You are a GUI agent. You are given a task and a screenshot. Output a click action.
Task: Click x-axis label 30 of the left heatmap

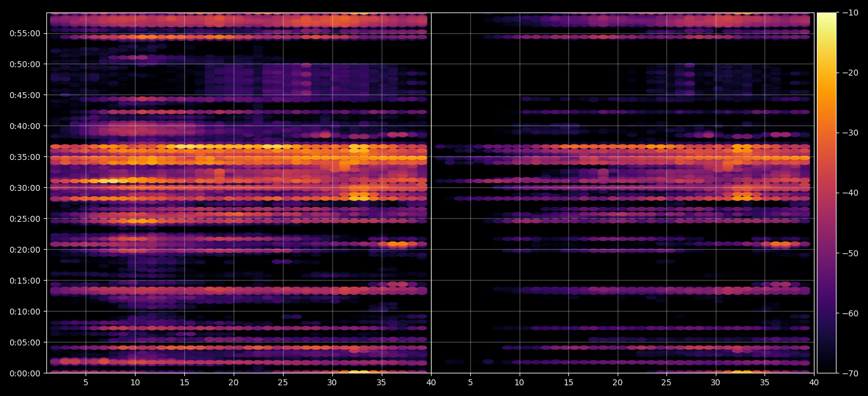(x=332, y=383)
